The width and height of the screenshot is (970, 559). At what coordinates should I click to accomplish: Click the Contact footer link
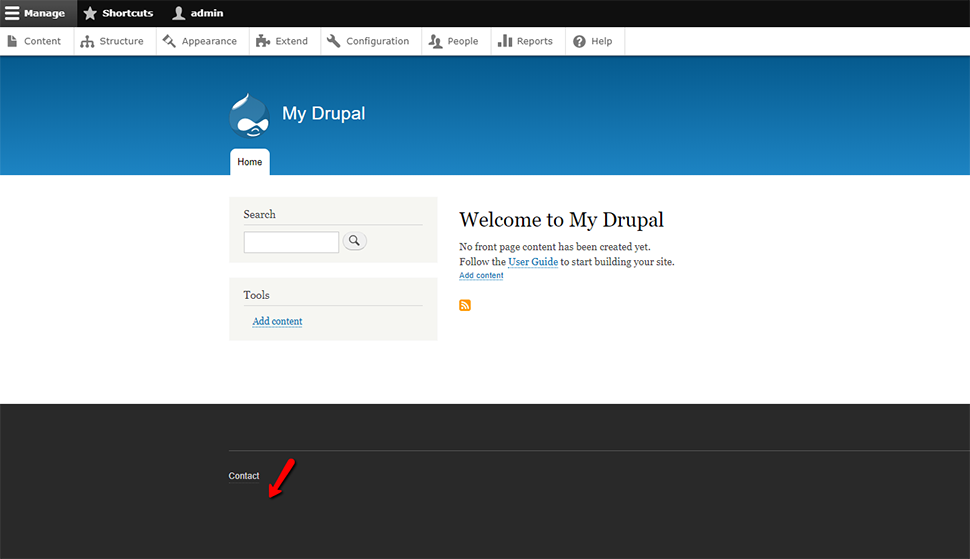coord(244,476)
